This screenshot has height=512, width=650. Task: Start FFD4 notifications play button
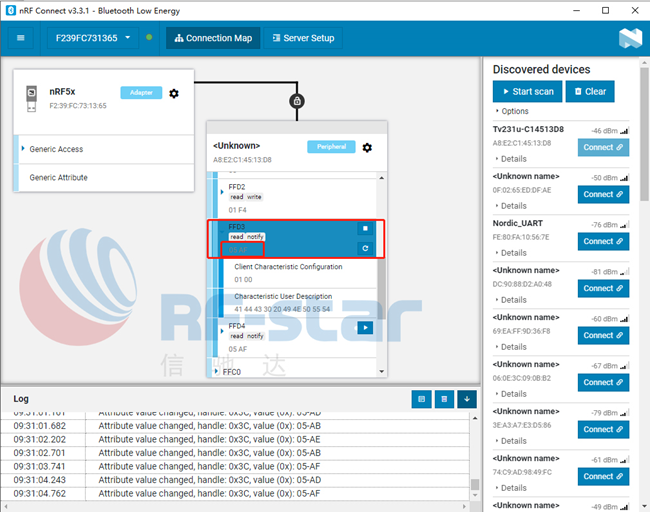365,328
